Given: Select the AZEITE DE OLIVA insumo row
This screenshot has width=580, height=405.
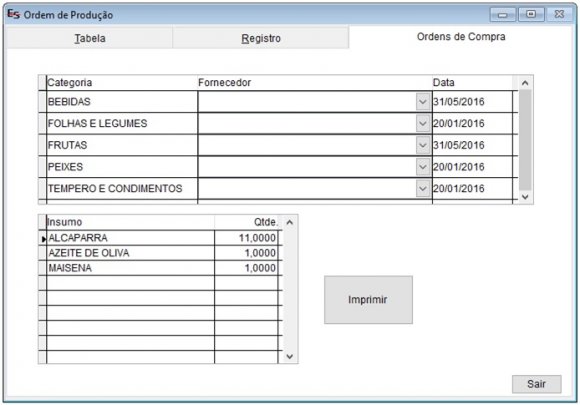Looking at the screenshot, I should point(130,253).
